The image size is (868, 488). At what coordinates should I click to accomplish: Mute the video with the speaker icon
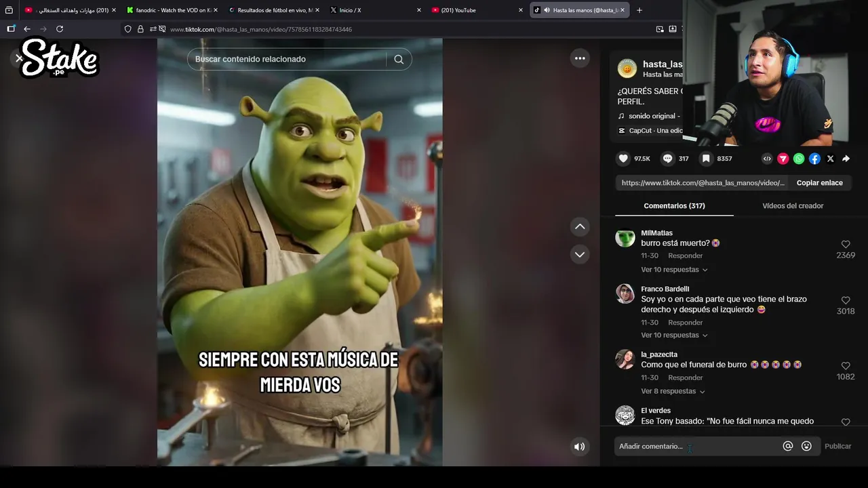click(579, 447)
